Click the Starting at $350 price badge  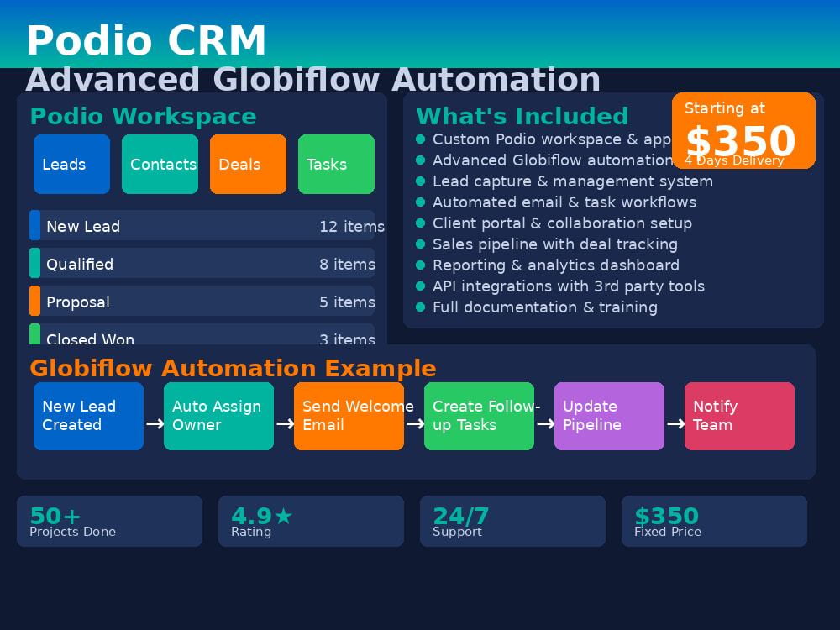coord(743,130)
